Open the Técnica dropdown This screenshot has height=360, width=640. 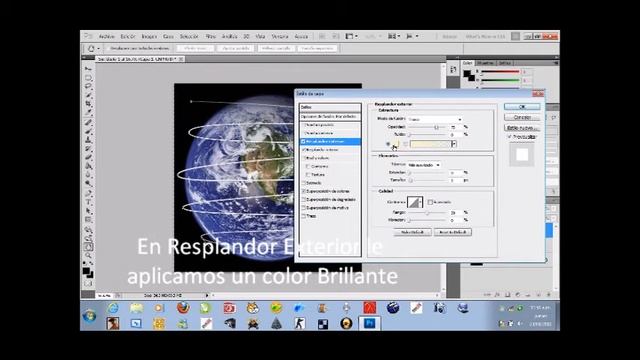click(x=424, y=165)
